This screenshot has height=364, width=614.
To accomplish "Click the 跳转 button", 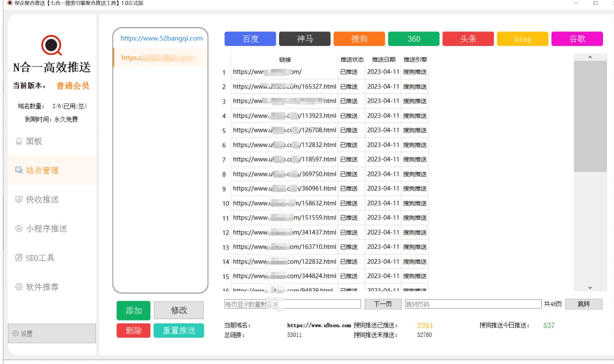I will coord(584,304).
